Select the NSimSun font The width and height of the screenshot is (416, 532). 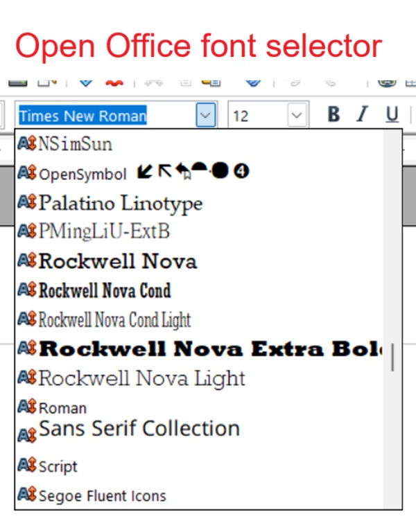[200, 144]
